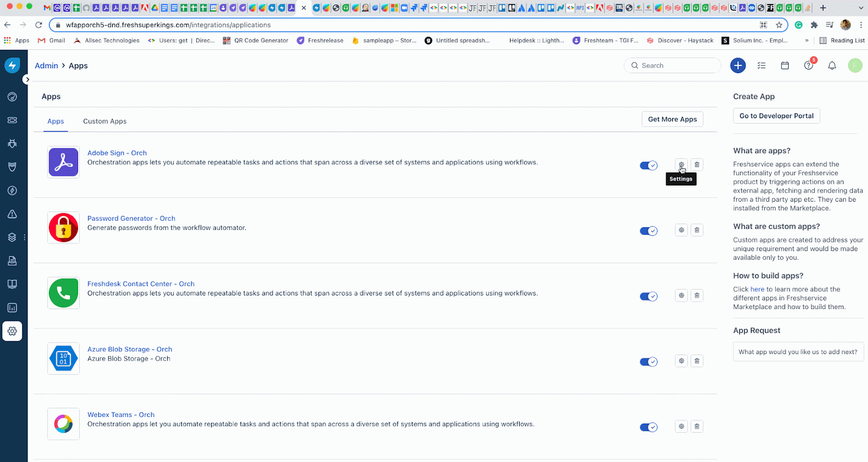Open the Azure Blob Storage - Orch link
The width and height of the screenshot is (868, 462).
(x=130, y=349)
